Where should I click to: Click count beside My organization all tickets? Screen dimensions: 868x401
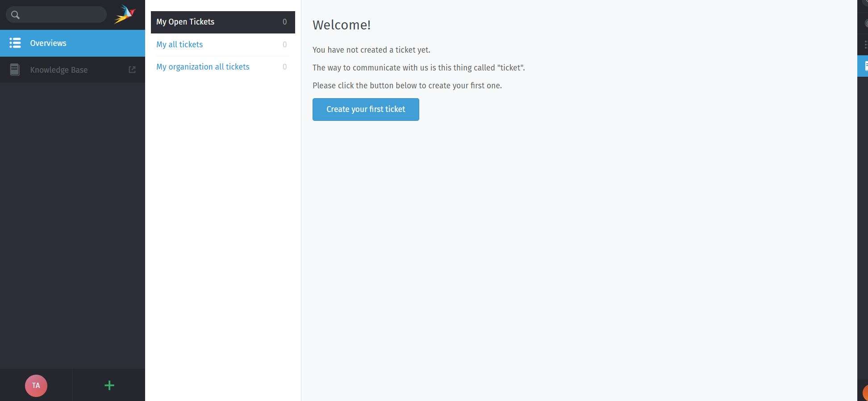tap(284, 67)
